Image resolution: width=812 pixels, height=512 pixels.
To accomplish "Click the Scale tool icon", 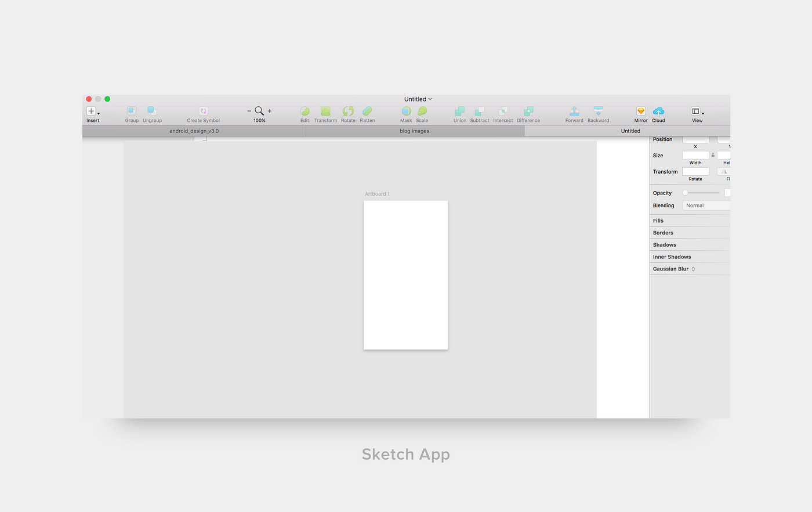I will (x=422, y=111).
